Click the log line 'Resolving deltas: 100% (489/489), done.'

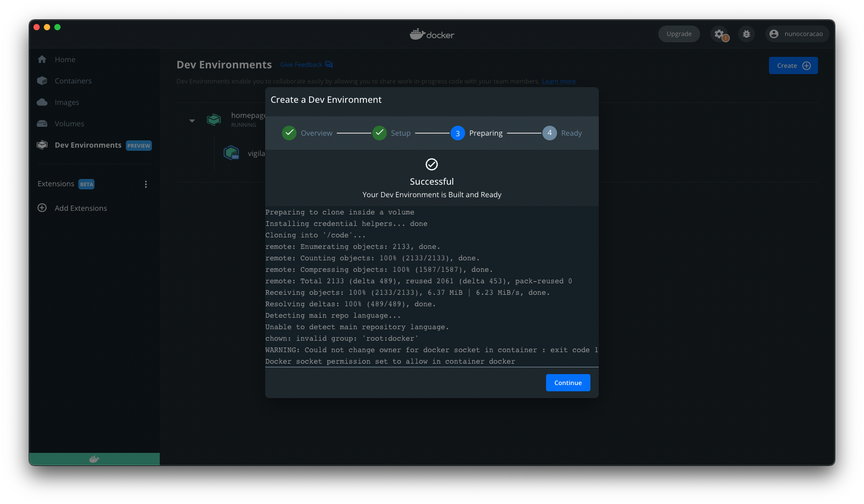tap(350, 304)
